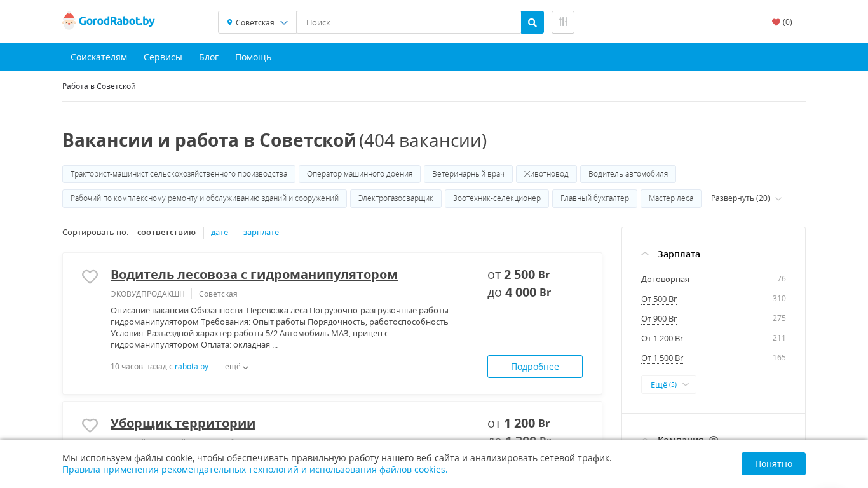Collapse the Зарплата filter section

[x=670, y=254]
